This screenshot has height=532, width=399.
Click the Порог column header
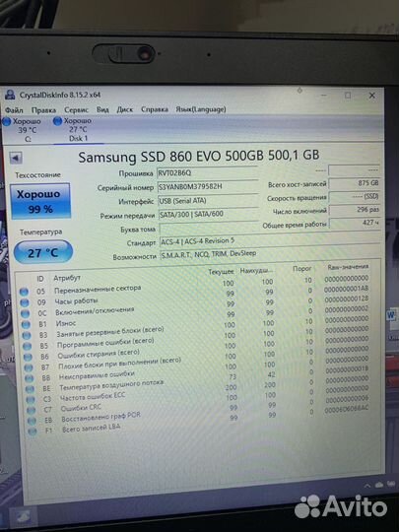coord(301,269)
